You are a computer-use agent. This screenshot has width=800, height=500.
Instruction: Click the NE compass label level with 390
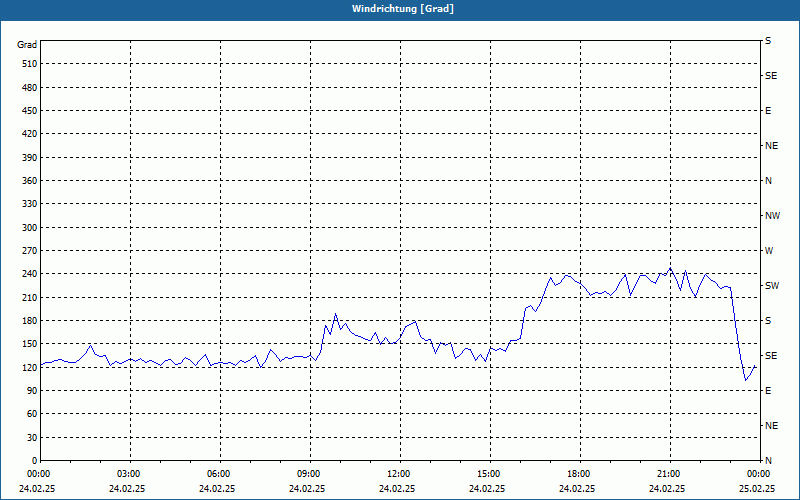[x=771, y=146]
